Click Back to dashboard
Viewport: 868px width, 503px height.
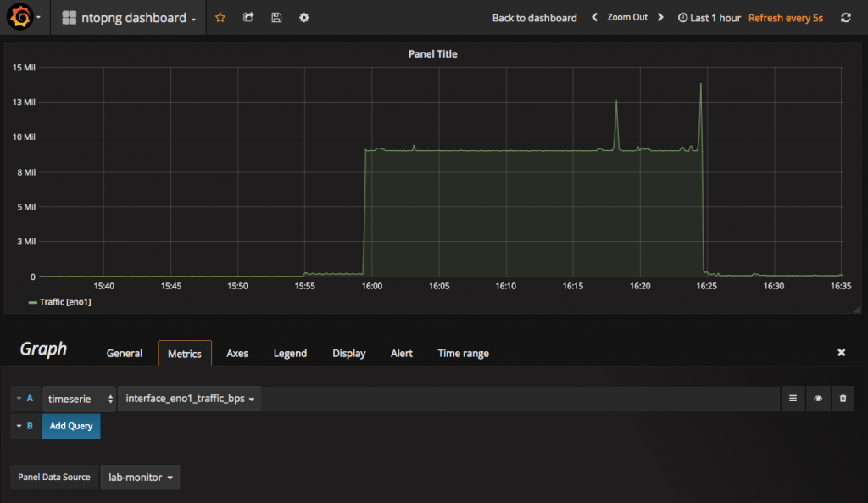(x=534, y=18)
